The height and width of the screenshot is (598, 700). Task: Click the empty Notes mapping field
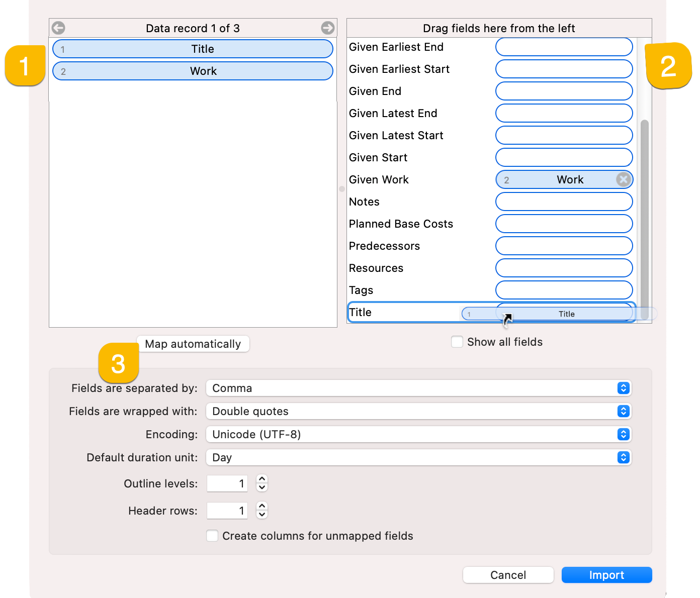point(563,202)
